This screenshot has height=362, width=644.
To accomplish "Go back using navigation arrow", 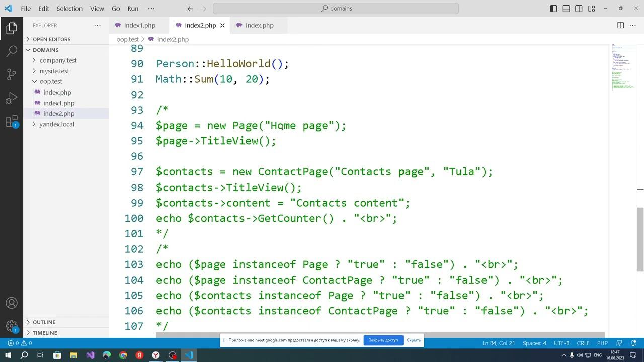I will click(190, 9).
